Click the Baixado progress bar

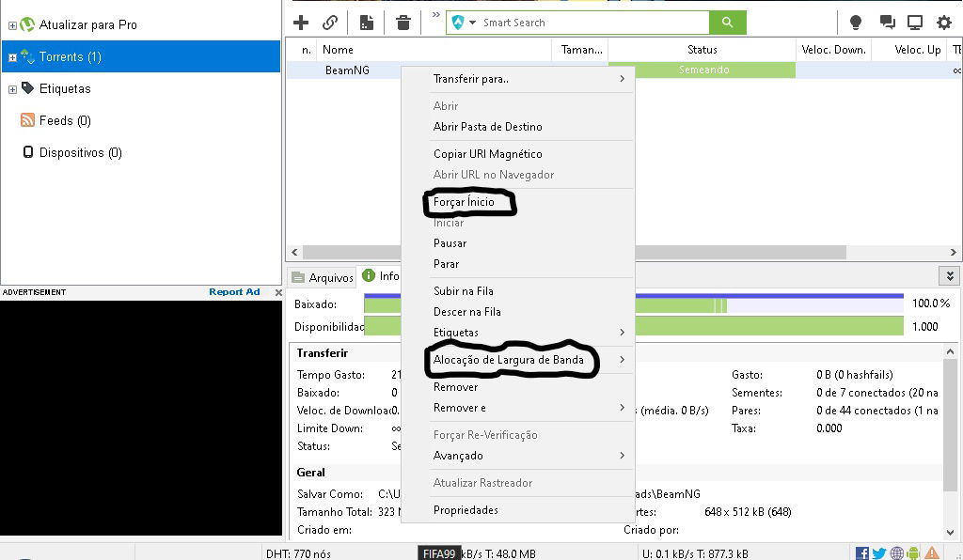click(634, 303)
